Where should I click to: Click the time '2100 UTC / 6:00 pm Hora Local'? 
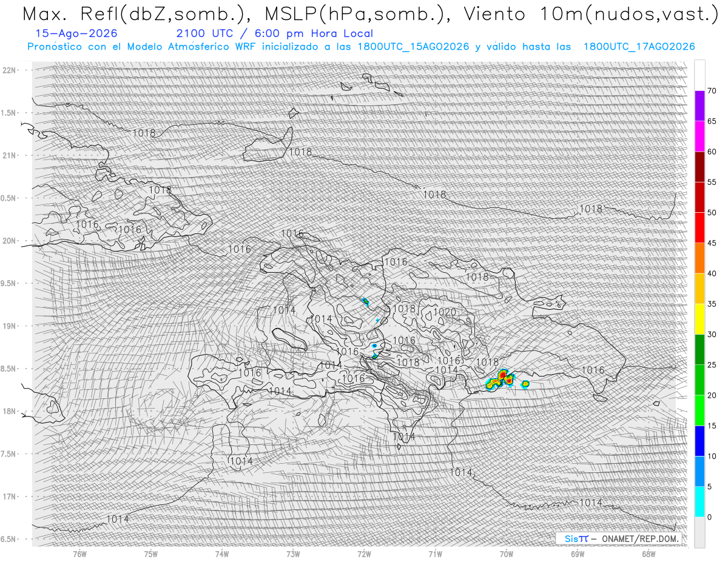click(275, 34)
